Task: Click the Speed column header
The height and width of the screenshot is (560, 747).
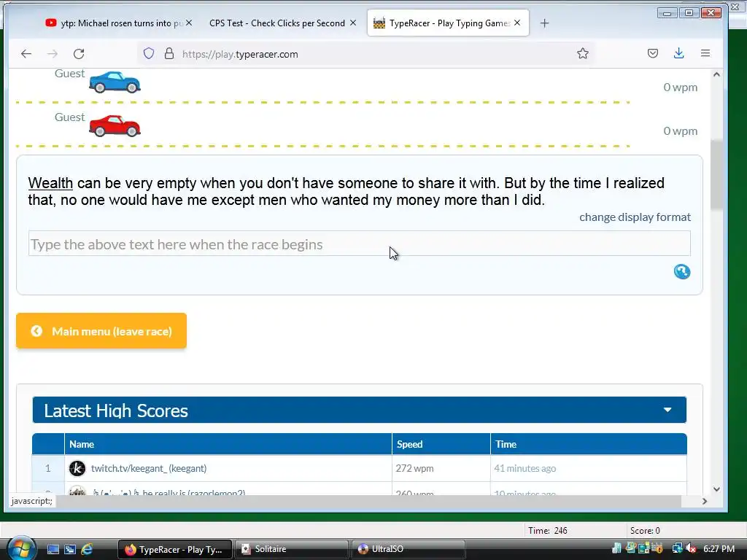Action: click(441, 444)
